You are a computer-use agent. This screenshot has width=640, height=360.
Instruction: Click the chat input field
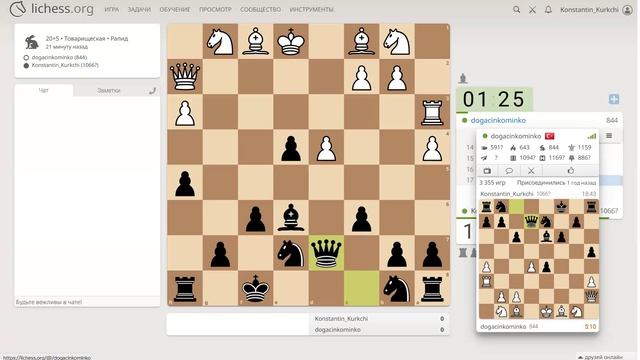click(87, 302)
